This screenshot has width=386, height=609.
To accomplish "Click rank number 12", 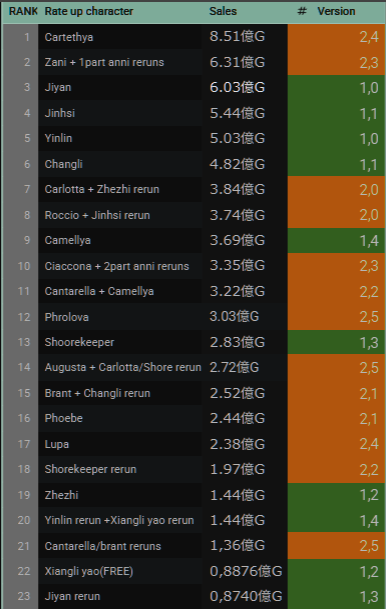I will (x=24, y=317).
